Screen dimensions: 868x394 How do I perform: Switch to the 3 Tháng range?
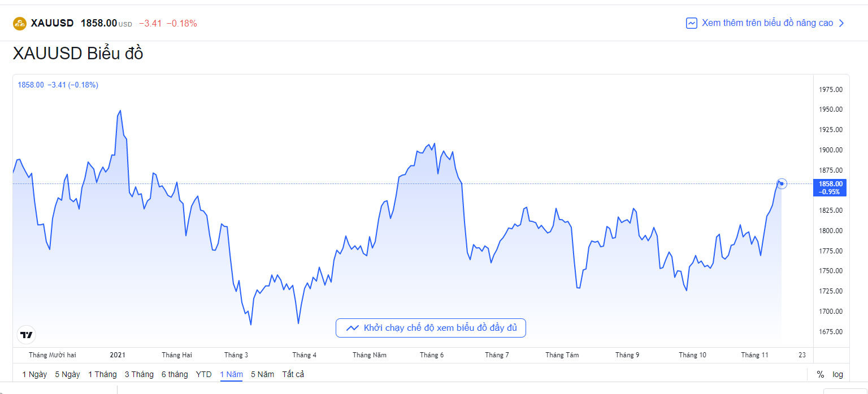pos(139,374)
